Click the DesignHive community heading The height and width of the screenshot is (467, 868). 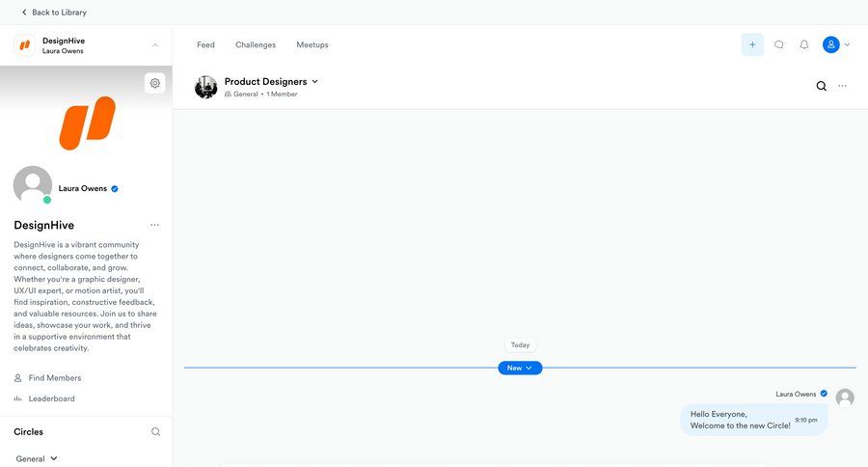pos(43,225)
